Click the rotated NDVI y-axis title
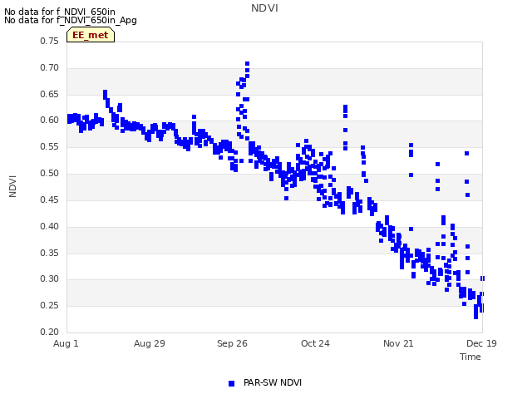This screenshot has height=399, width=532. (12, 186)
